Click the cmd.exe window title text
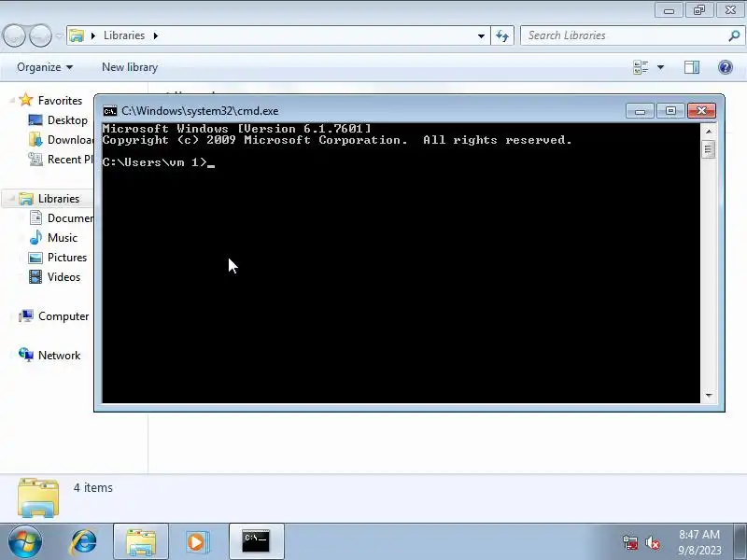Screen dimensions: 747x560 point(200,111)
